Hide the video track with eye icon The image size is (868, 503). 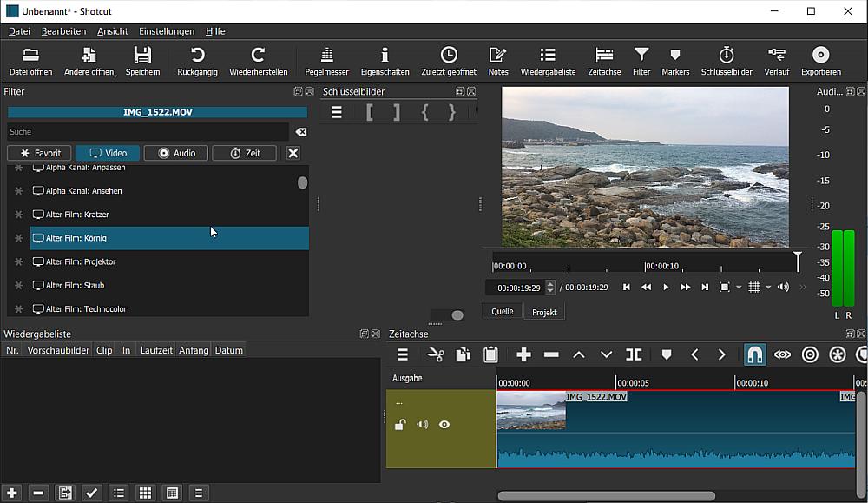pos(444,425)
